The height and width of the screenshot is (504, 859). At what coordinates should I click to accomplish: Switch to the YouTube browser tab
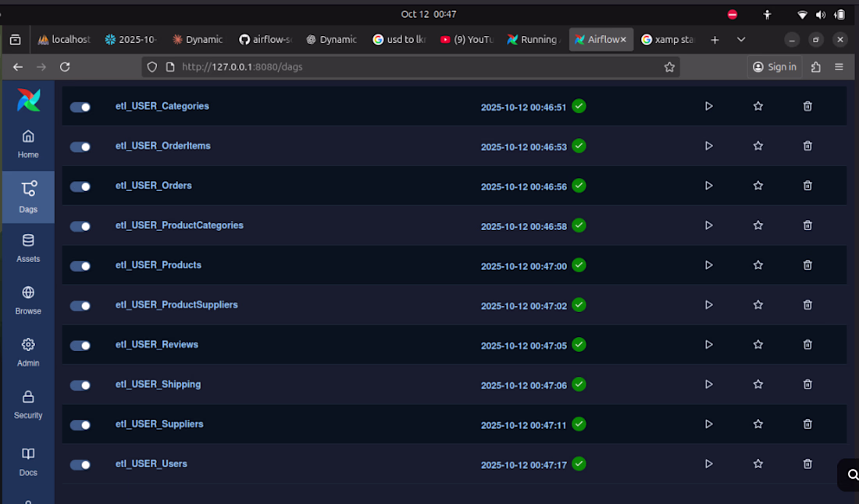(x=467, y=40)
